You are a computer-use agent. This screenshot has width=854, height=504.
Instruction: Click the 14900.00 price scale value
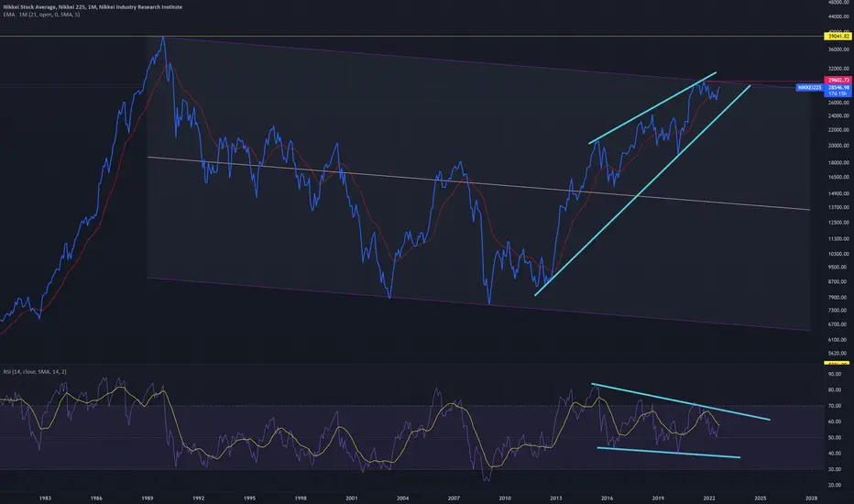(x=838, y=193)
